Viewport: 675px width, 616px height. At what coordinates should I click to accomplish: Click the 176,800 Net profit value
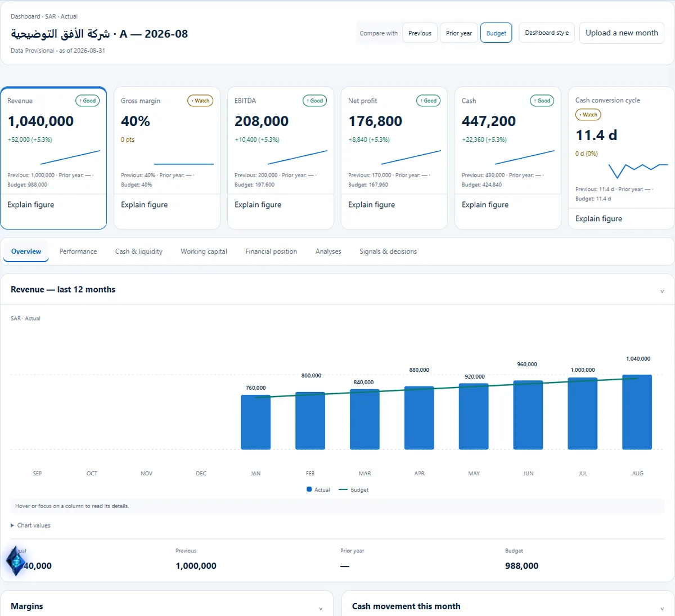tap(375, 121)
